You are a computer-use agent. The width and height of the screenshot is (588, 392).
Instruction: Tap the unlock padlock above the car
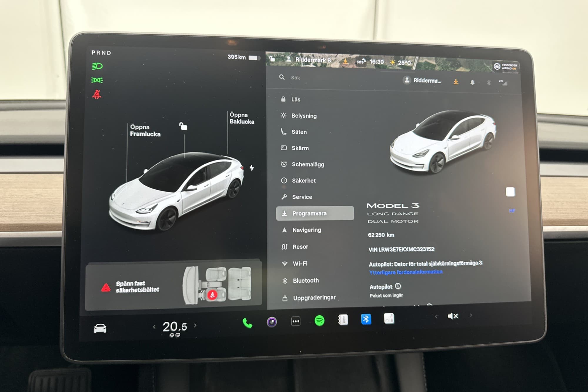(183, 126)
